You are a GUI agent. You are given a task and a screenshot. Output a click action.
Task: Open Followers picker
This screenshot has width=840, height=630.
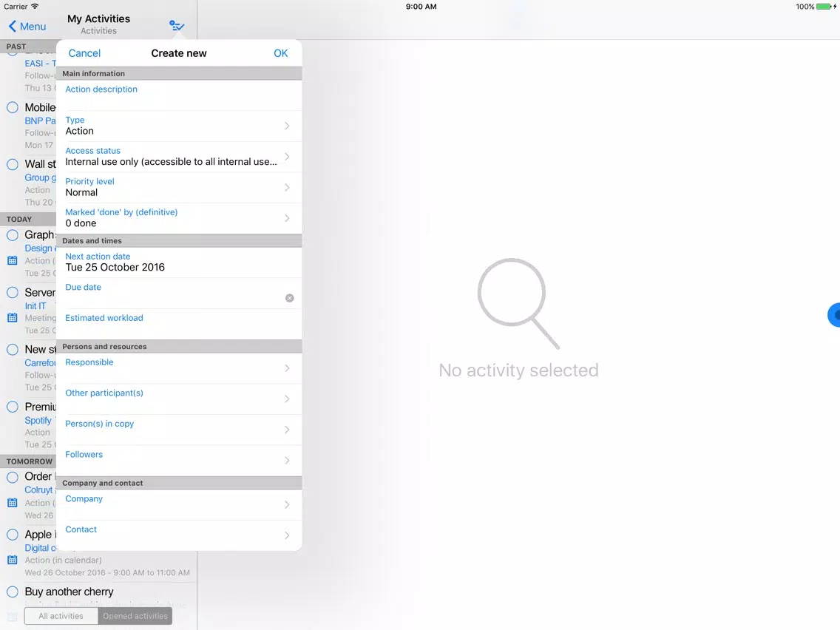(x=179, y=460)
